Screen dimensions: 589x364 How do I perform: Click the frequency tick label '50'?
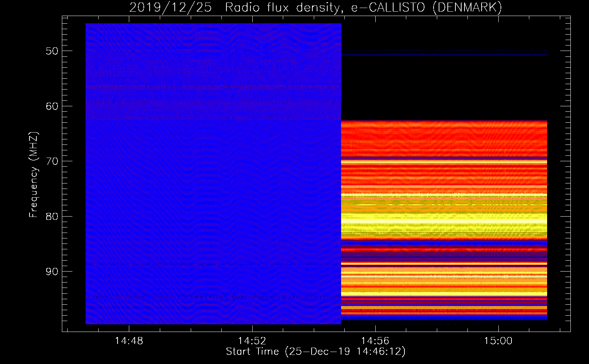tap(52, 51)
